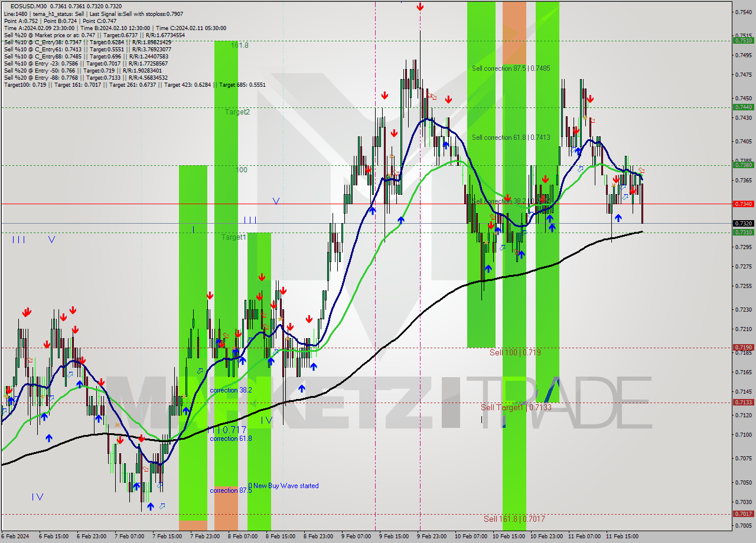Click the blue 'correction 61.8' label

(231, 439)
